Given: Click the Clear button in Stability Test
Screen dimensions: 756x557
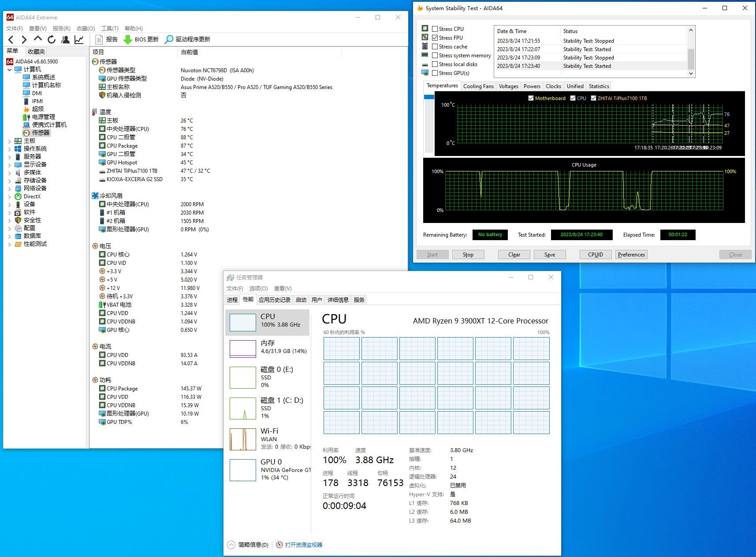Looking at the screenshot, I should click(x=514, y=255).
